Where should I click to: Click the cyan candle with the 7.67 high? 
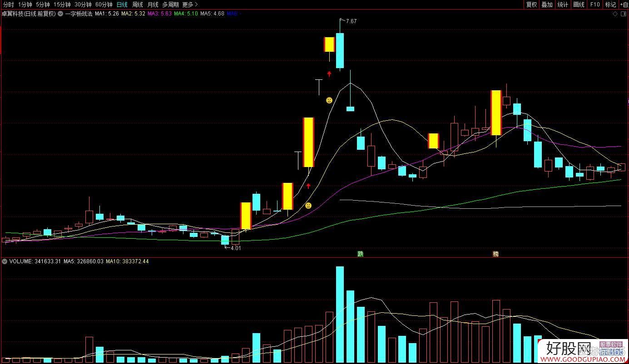click(340, 50)
